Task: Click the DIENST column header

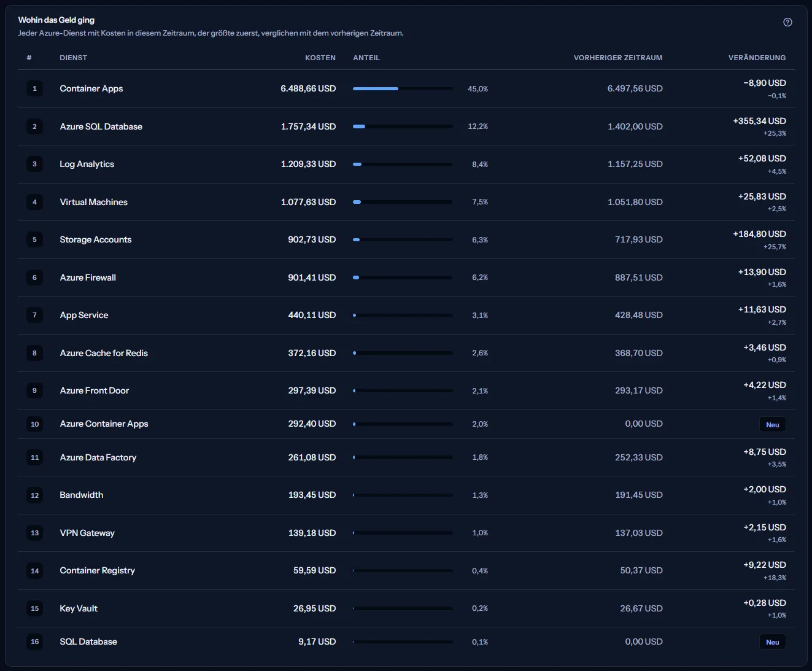Action: coord(73,58)
